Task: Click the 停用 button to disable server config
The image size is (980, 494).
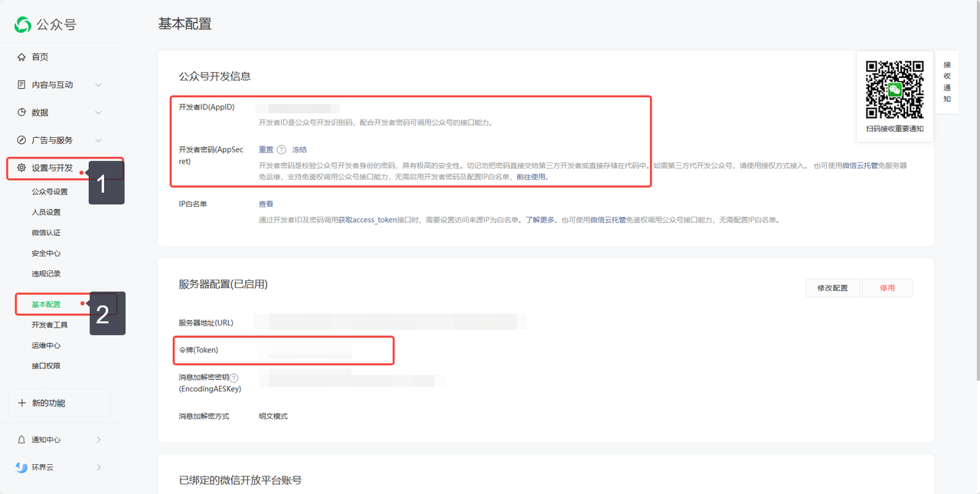Action: (x=887, y=287)
